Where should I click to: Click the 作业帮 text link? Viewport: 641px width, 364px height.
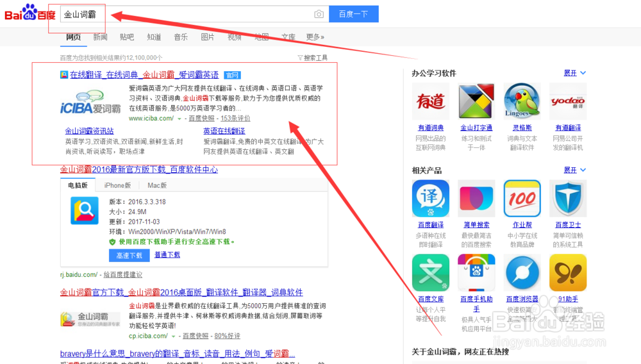click(522, 225)
